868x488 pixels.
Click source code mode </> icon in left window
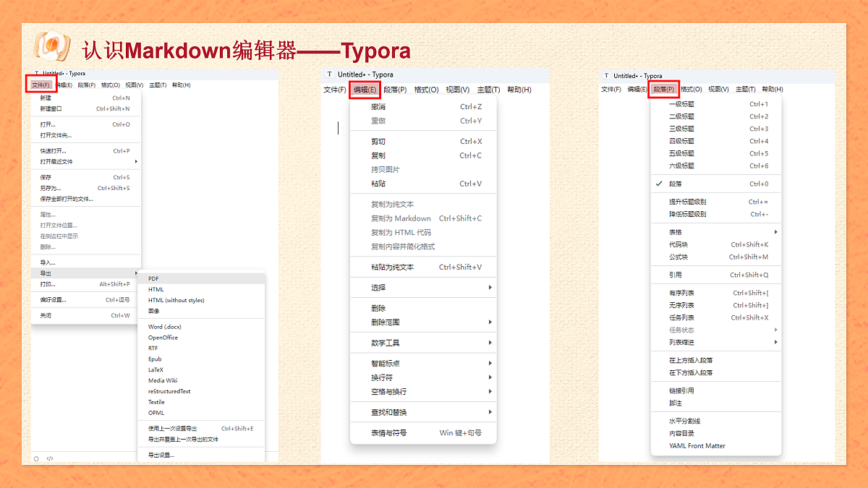(50, 458)
